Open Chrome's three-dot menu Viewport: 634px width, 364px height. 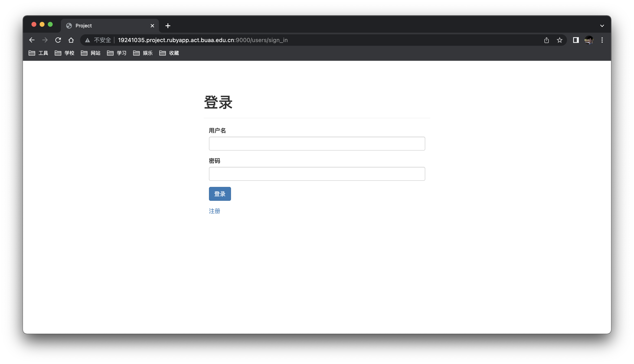pyautogui.click(x=602, y=40)
